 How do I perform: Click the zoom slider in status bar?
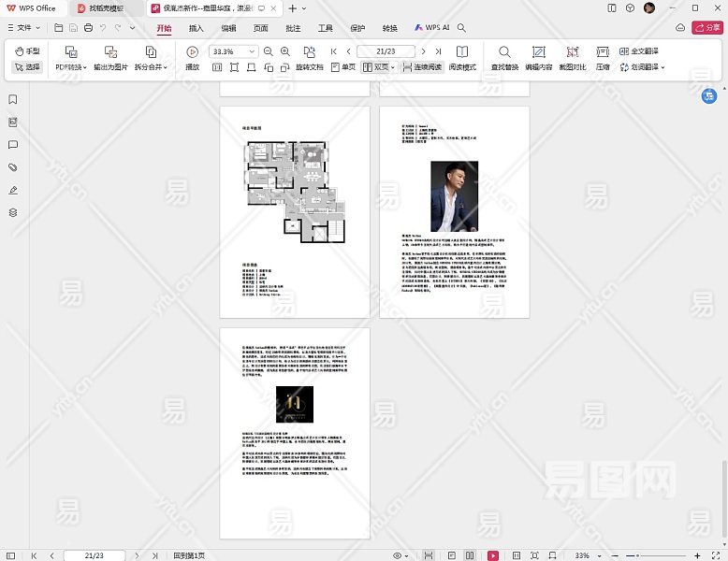click(x=636, y=555)
